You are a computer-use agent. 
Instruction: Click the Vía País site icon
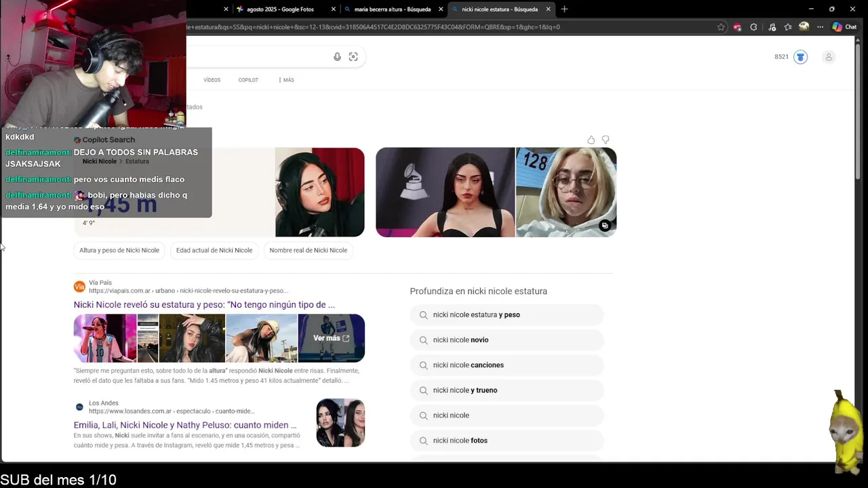tap(79, 287)
